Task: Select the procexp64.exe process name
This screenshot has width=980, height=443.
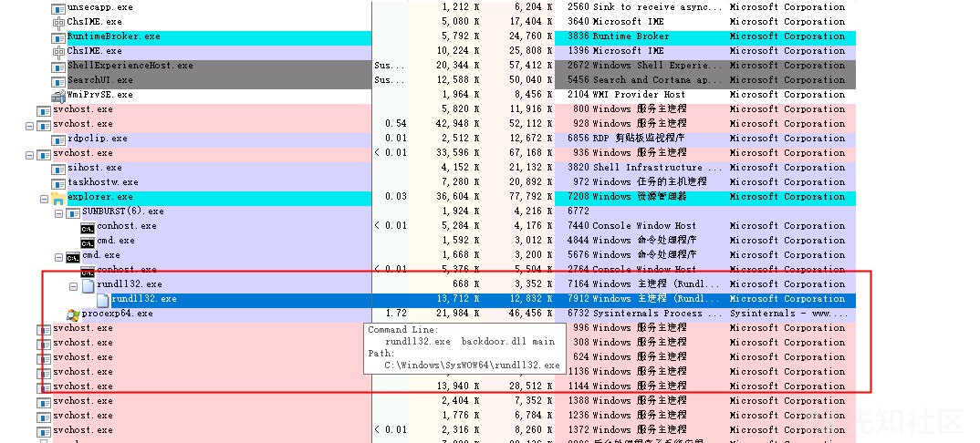Action: pyautogui.click(x=118, y=314)
